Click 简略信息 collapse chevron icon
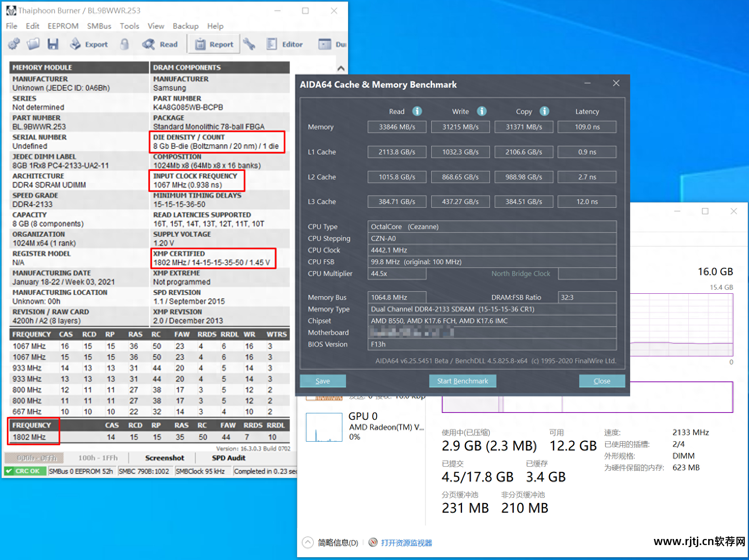Image resolution: width=749 pixels, height=560 pixels. [x=308, y=542]
